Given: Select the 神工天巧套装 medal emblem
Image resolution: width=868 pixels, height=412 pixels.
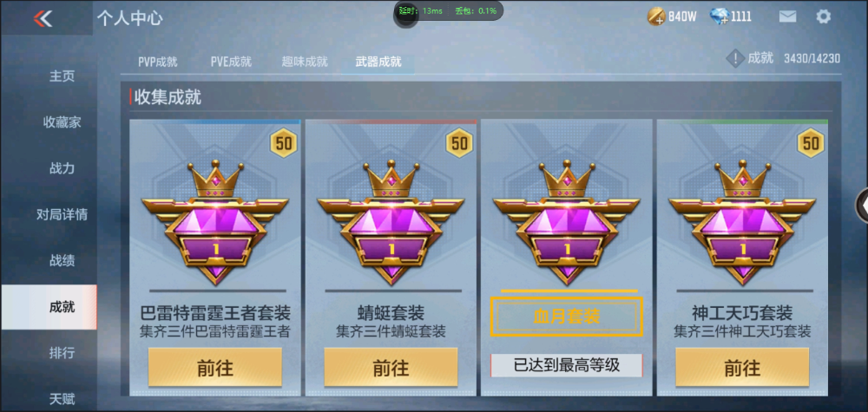Looking at the screenshot, I should point(742,222).
